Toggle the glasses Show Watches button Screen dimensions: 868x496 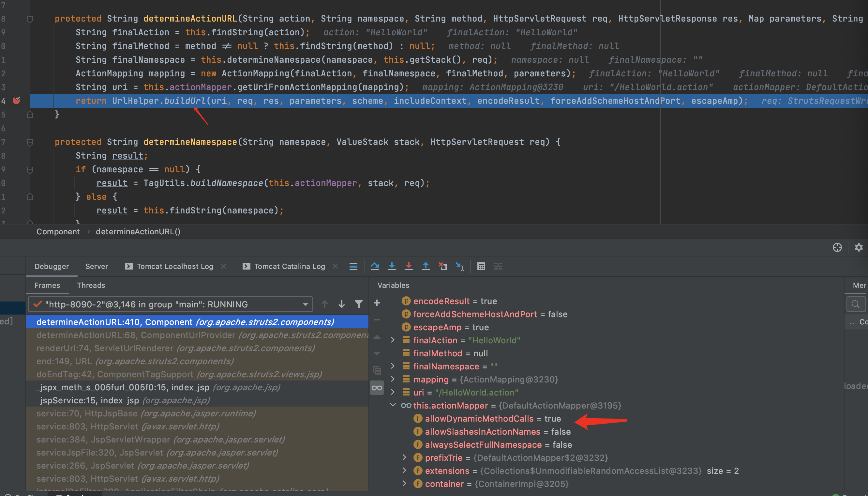(x=377, y=387)
